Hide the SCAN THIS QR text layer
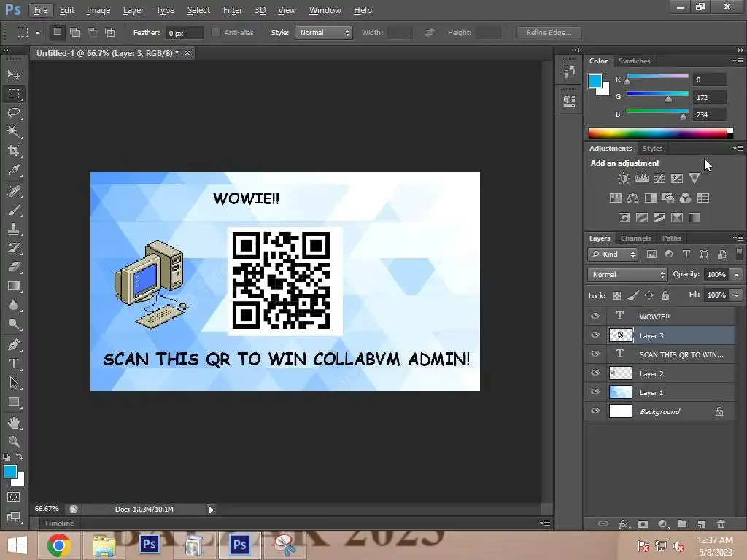Viewport: 747px width, 560px height. [595, 354]
